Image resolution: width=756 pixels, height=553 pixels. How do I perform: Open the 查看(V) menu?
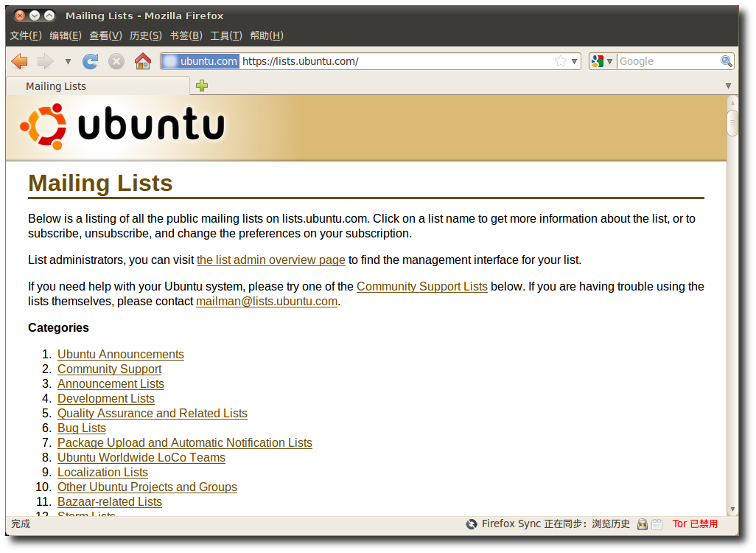tap(105, 35)
